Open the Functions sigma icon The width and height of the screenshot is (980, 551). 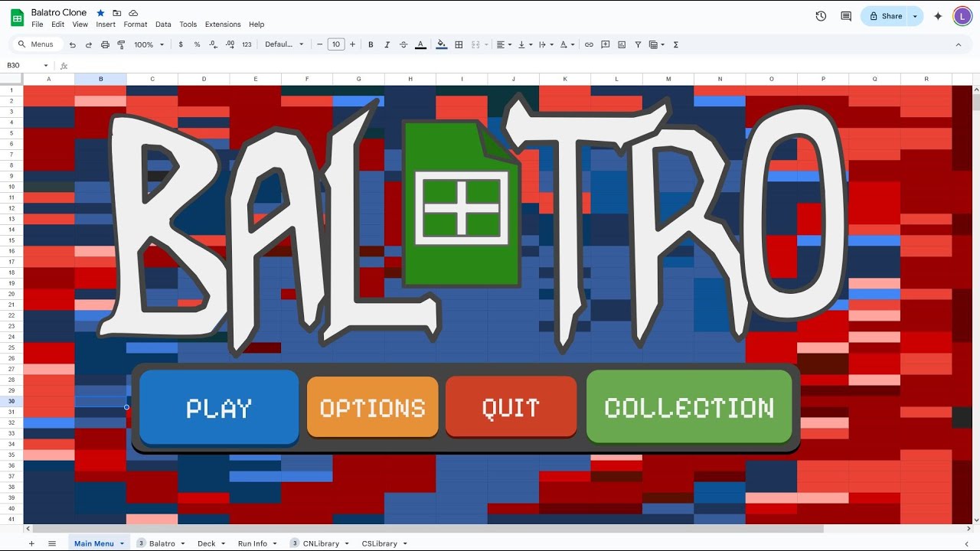pyautogui.click(x=676, y=44)
